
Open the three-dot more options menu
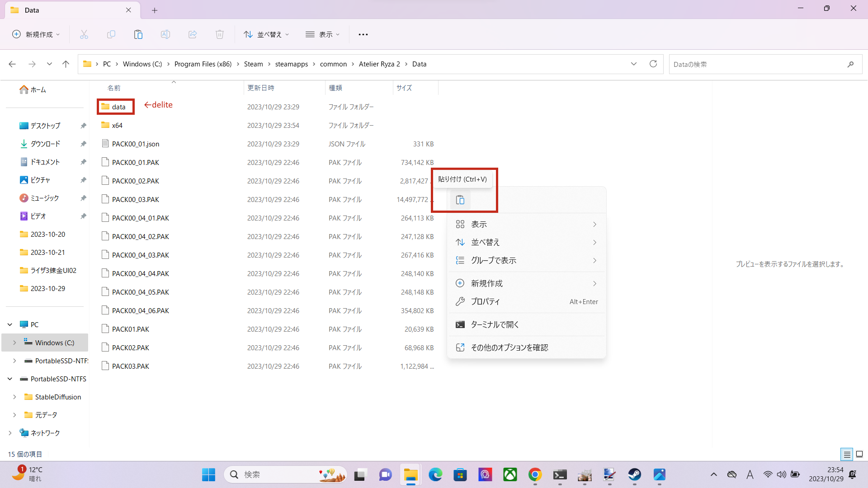[363, 34]
